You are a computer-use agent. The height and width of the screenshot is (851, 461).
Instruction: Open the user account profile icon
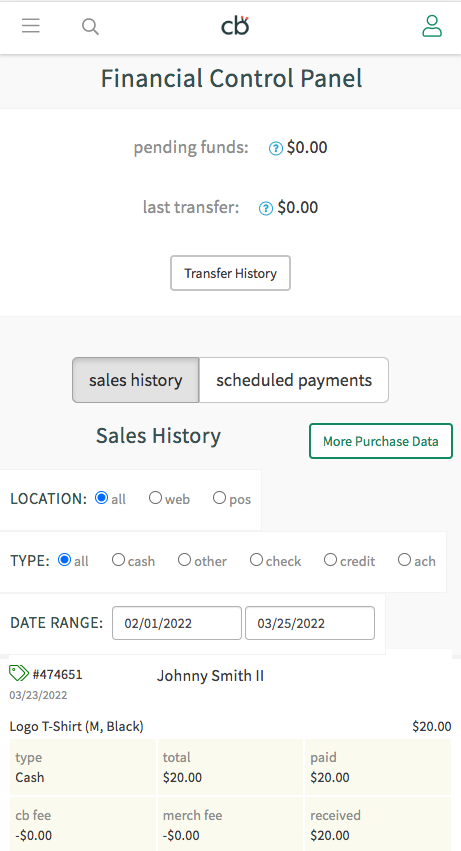click(x=432, y=26)
